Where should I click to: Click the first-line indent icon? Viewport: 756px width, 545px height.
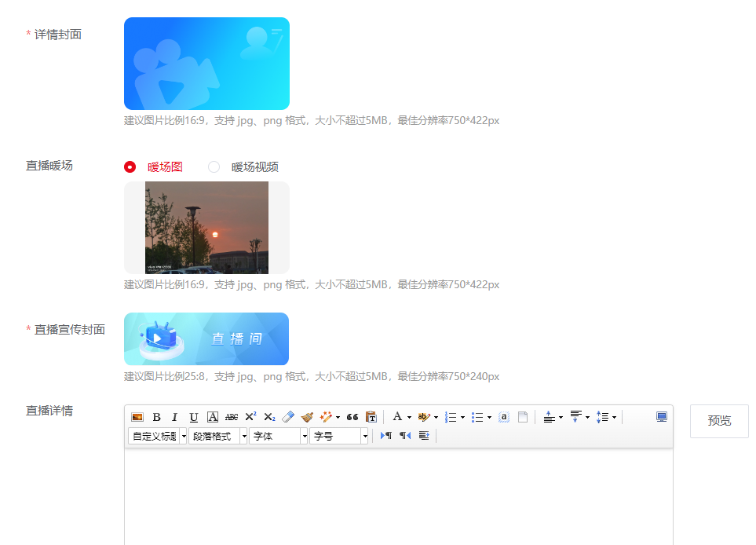[x=424, y=436]
